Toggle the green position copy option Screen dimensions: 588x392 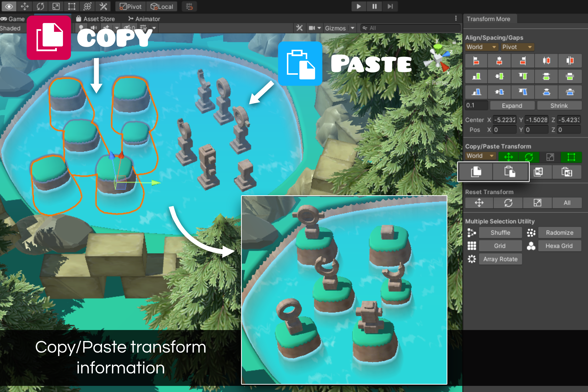509,157
